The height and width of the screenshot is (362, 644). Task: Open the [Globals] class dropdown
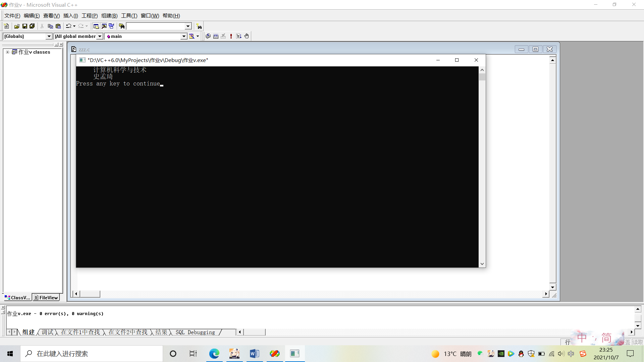49,36
